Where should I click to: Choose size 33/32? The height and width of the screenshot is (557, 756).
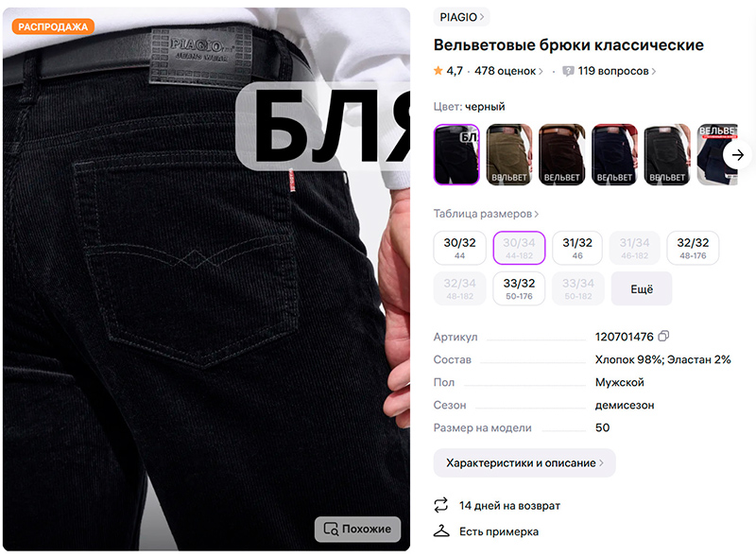click(519, 288)
